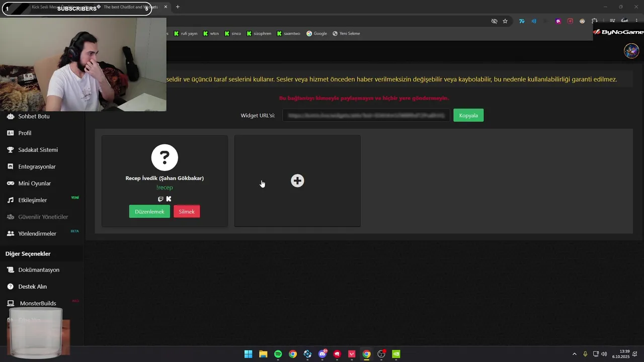
Task: Click the question mark avatar on Recep card
Action: pos(165,157)
